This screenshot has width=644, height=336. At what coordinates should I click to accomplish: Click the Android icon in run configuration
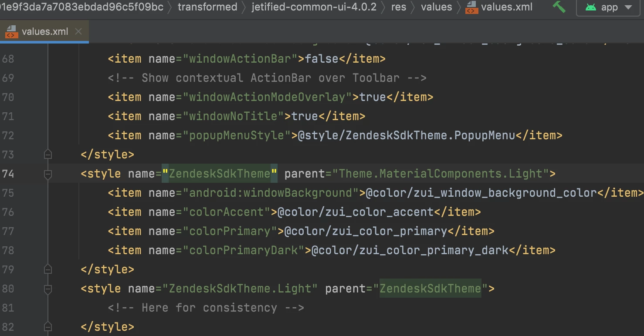tap(590, 7)
